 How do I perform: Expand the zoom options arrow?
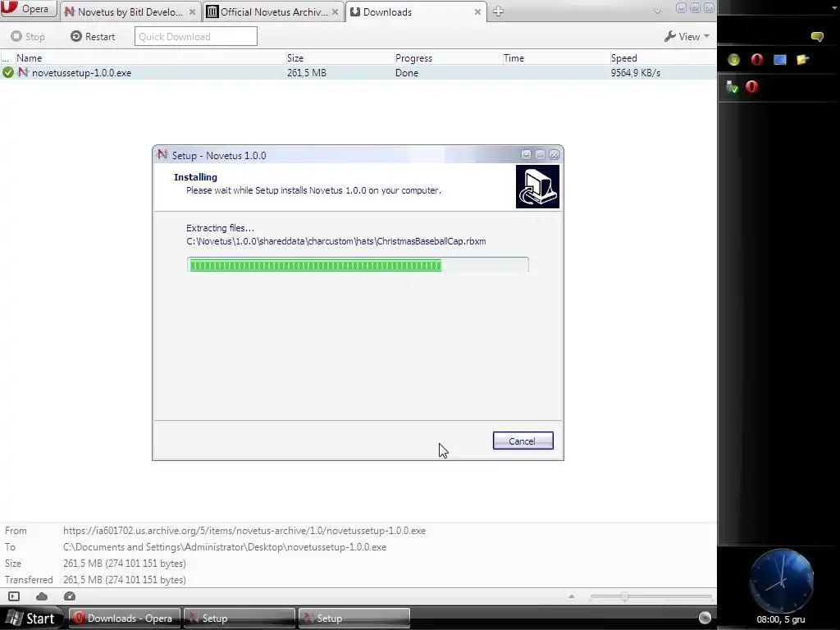coord(572,596)
